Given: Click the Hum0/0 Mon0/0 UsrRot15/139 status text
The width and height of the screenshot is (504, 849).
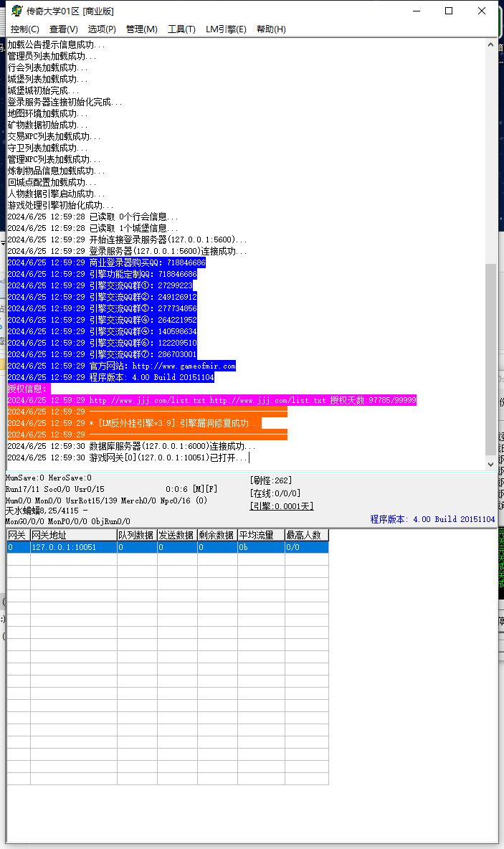Looking at the screenshot, I should tap(106, 501).
